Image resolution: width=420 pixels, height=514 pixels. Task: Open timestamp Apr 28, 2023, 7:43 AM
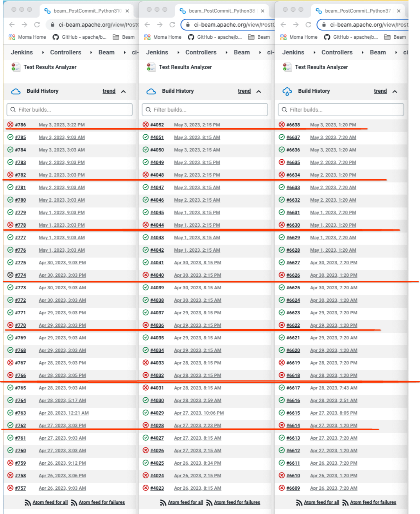[x=334, y=388]
